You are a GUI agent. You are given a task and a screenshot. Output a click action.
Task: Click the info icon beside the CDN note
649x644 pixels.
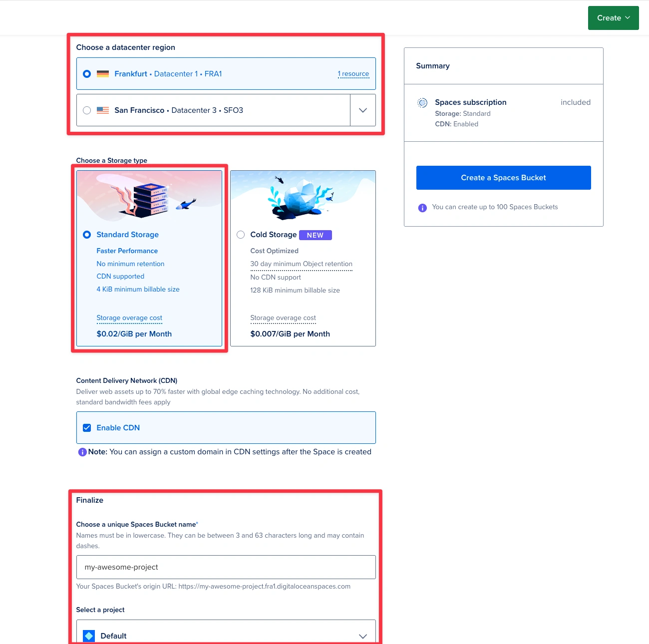point(82,452)
